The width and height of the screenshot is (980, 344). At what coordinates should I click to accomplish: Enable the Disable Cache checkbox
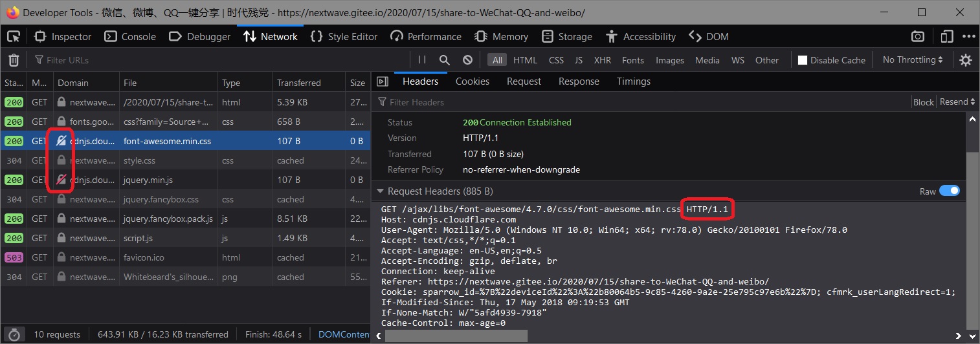[x=803, y=60]
